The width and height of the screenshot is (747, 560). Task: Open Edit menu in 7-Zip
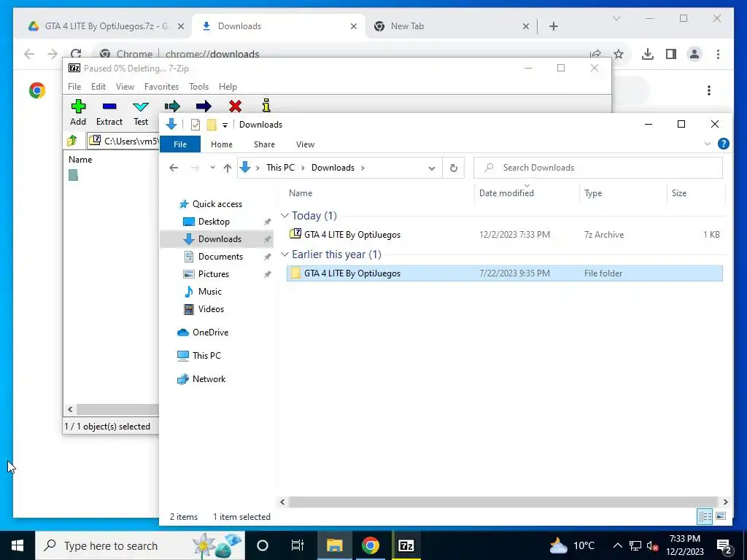98,87
